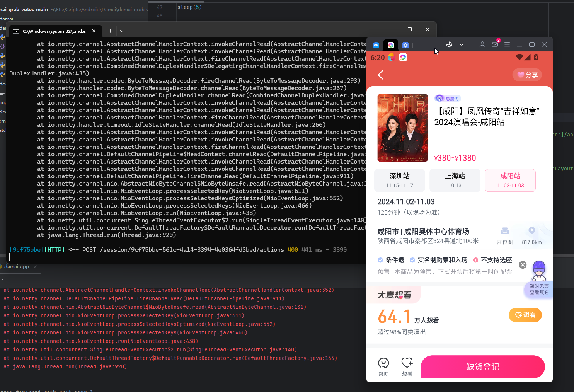Image resolution: width=574 pixels, height=392 pixels.
Task: Open the emulator home tab icon
Action: click(x=376, y=45)
